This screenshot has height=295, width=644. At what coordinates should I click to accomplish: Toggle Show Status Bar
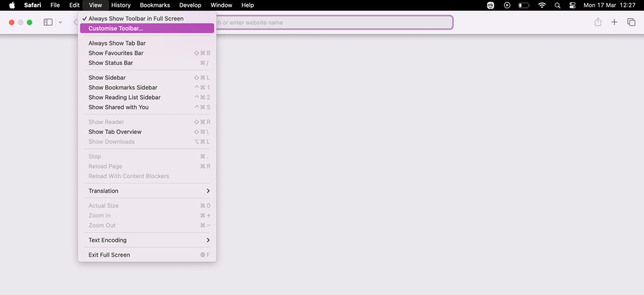[111, 63]
